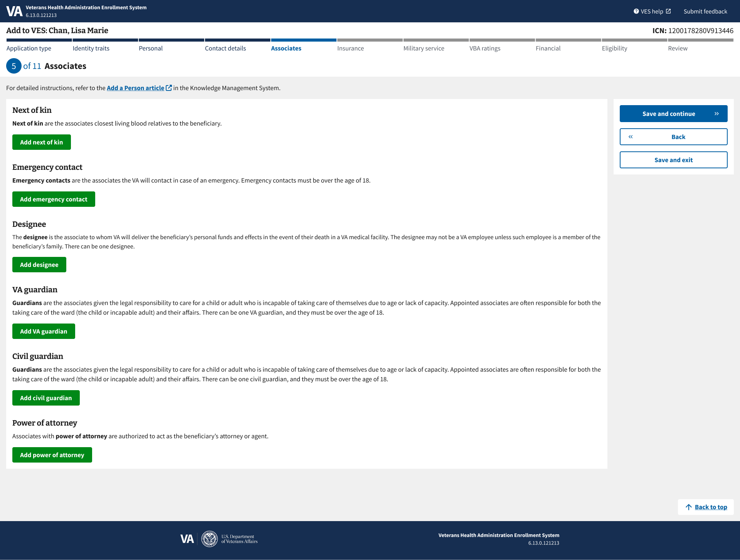
Task: Click the external link icon next to Add a Person article
Action: pos(168,88)
